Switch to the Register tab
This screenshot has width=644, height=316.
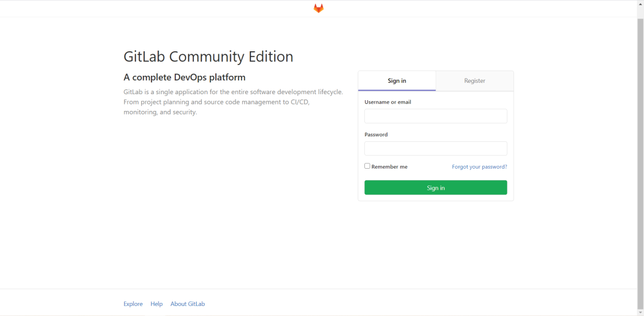[x=475, y=81]
